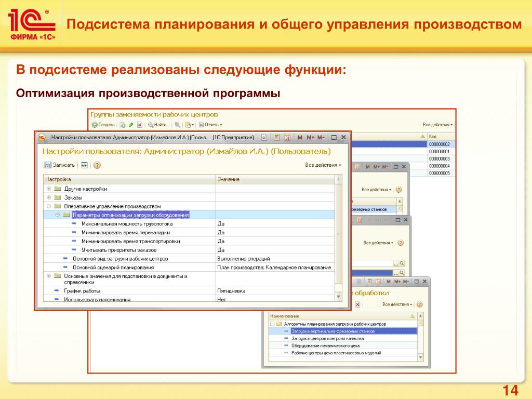Click the copy-item icon next to Создать
Viewport: 532px width, 399px height.
[123, 125]
